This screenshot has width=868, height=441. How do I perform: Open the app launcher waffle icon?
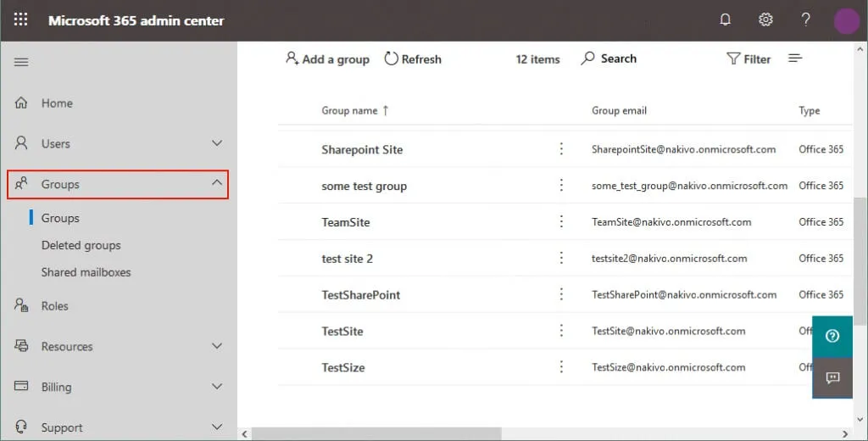click(x=20, y=20)
